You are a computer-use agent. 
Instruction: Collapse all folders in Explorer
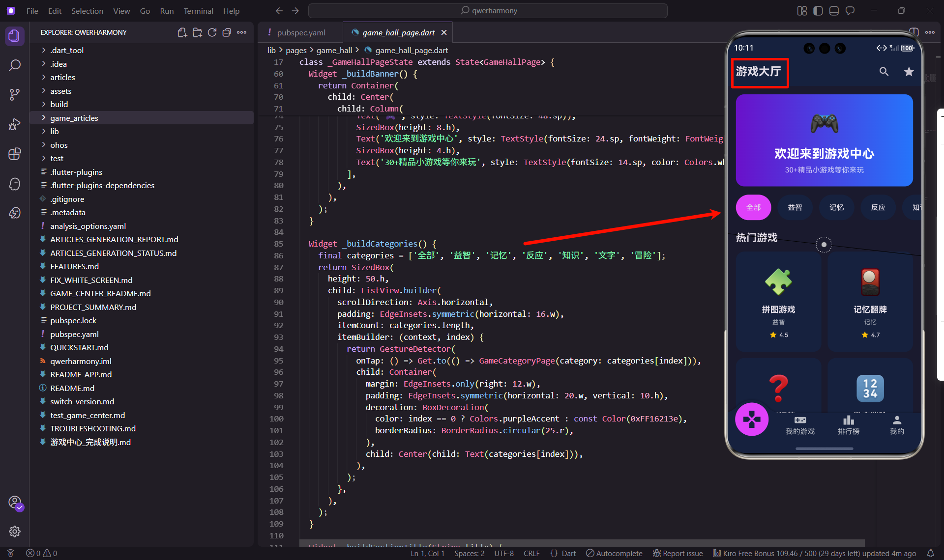coord(227,32)
